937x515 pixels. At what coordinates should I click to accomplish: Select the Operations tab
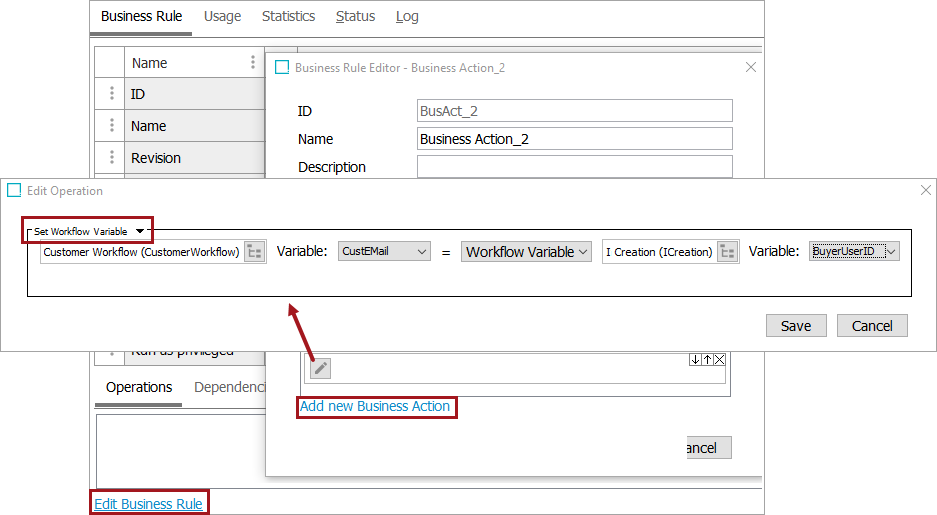pyautogui.click(x=139, y=387)
